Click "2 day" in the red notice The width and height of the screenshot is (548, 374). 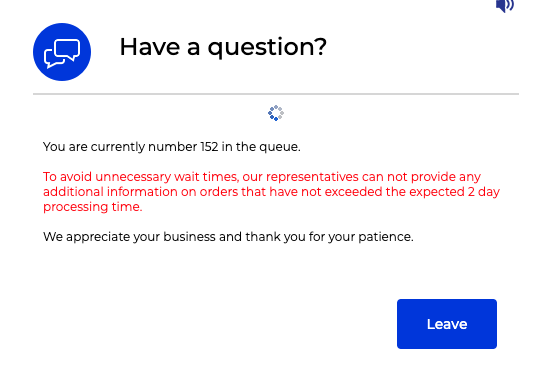(x=484, y=192)
